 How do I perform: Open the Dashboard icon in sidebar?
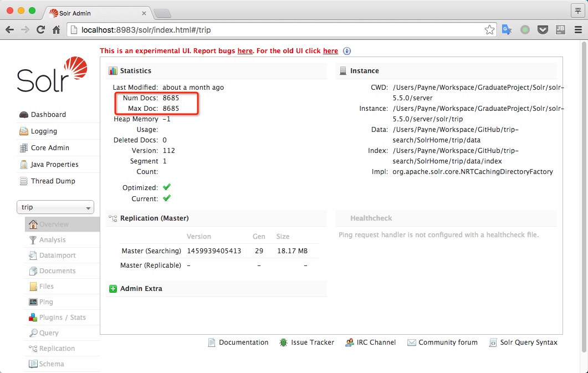[x=24, y=115]
